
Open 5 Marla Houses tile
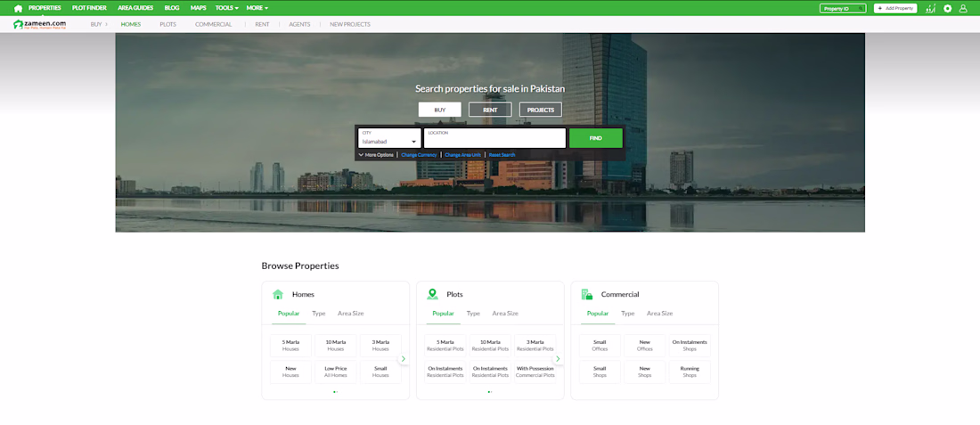290,346
